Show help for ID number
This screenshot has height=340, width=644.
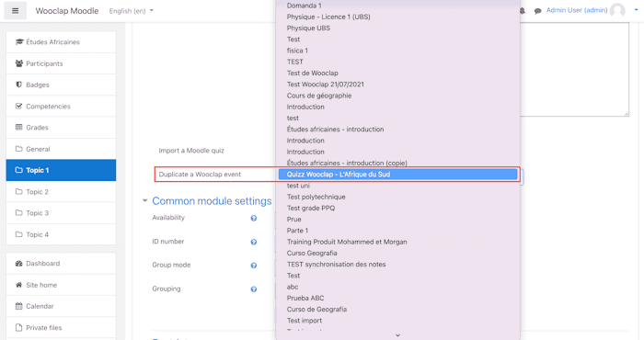pyautogui.click(x=254, y=242)
